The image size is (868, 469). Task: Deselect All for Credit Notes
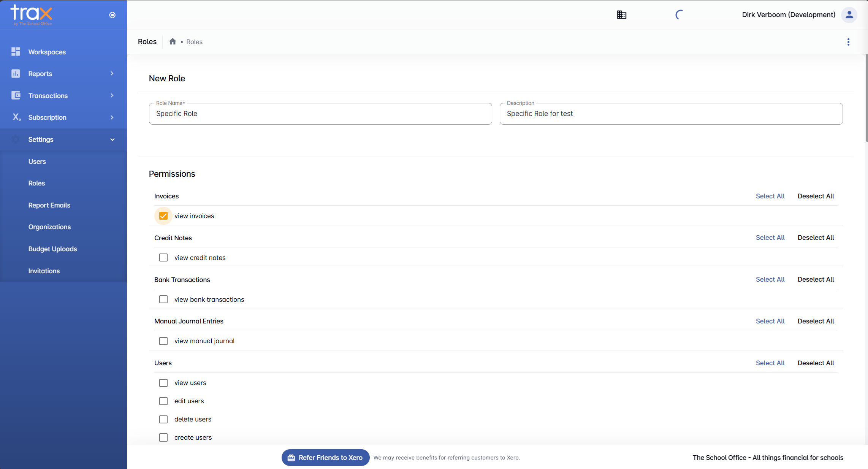coord(816,238)
